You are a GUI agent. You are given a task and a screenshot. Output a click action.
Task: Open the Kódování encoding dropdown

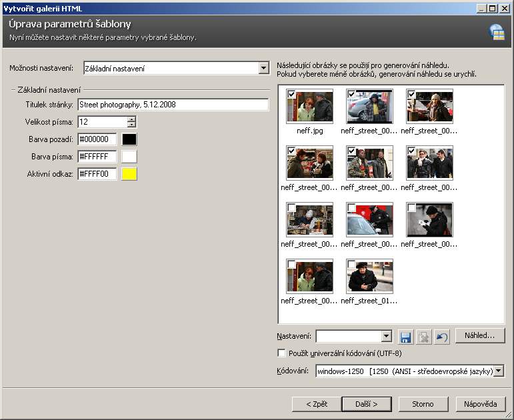(x=499, y=371)
